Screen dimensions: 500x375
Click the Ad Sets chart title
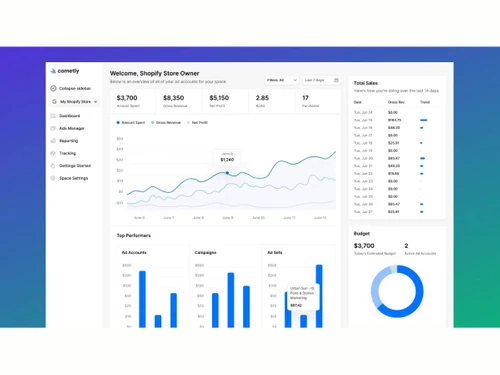coord(275,252)
